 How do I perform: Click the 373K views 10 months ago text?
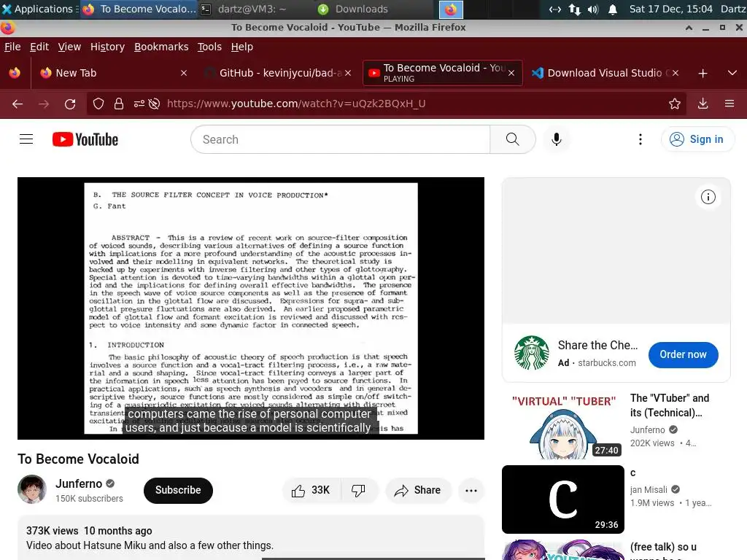point(89,531)
